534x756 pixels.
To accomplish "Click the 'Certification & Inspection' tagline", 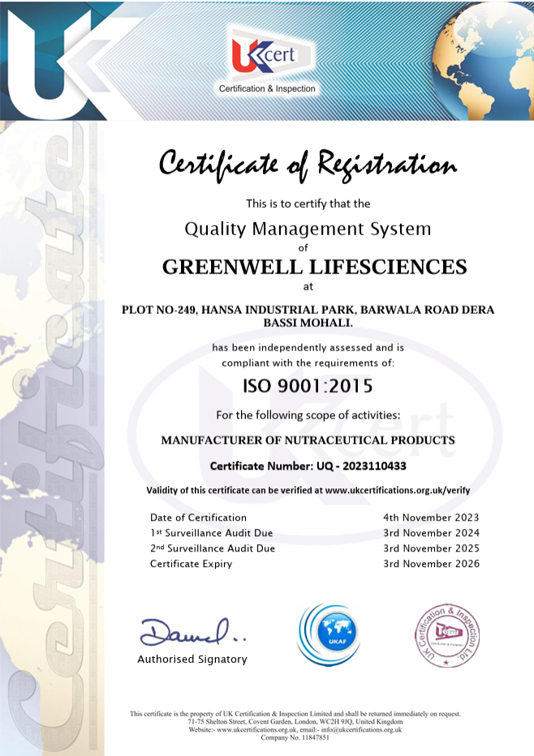I will (267, 88).
